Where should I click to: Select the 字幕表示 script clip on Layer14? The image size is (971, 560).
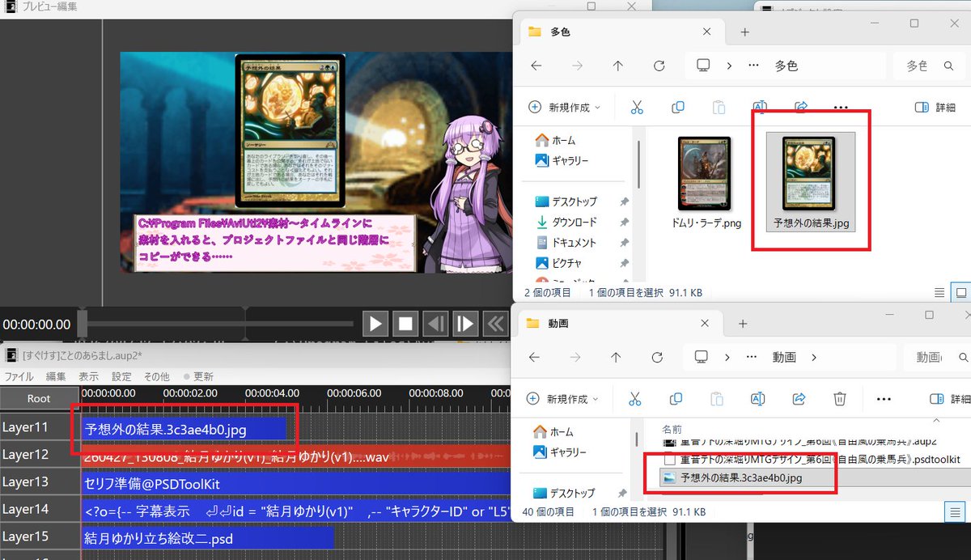pos(296,511)
